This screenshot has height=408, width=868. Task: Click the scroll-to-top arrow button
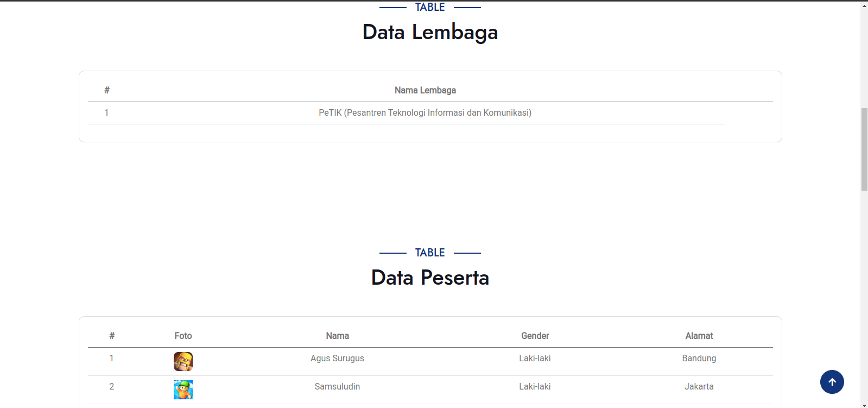click(832, 382)
